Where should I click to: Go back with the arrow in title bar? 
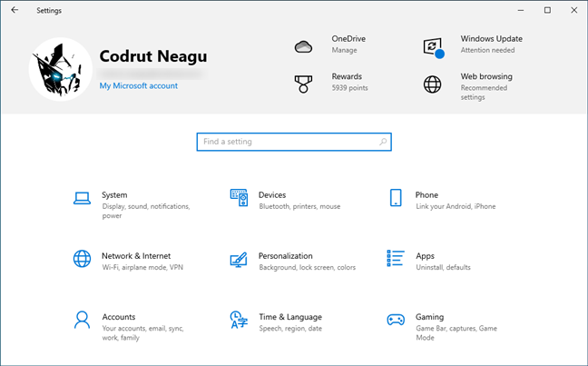15,10
